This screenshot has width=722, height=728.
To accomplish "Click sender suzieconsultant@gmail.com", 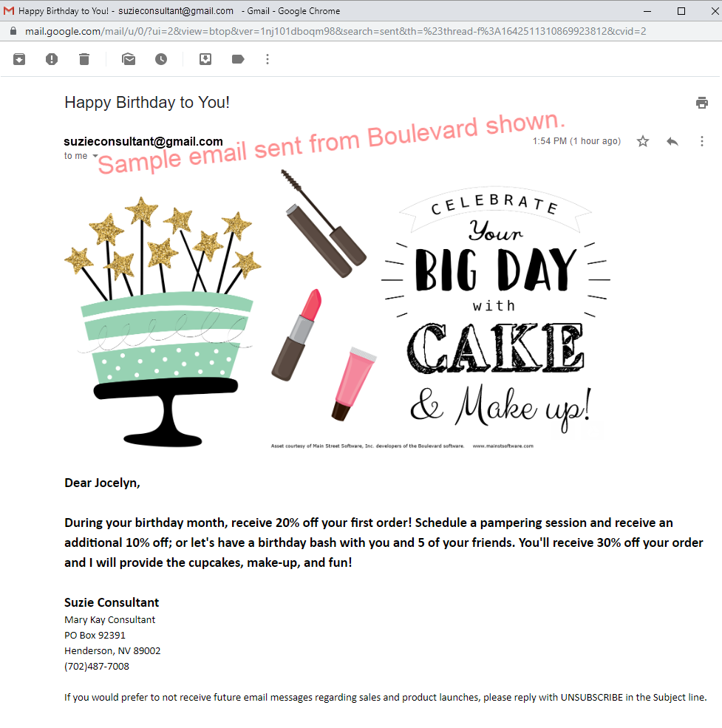I will point(143,141).
